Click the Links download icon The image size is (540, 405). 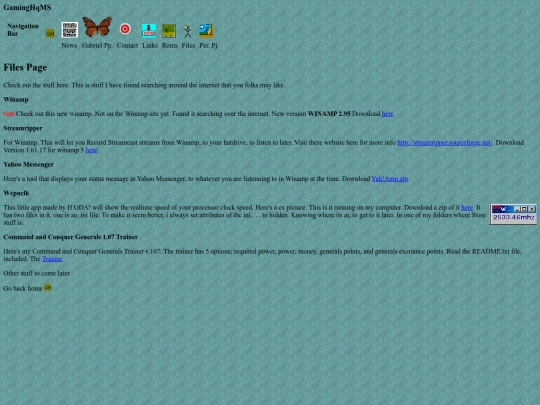(149, 31)
